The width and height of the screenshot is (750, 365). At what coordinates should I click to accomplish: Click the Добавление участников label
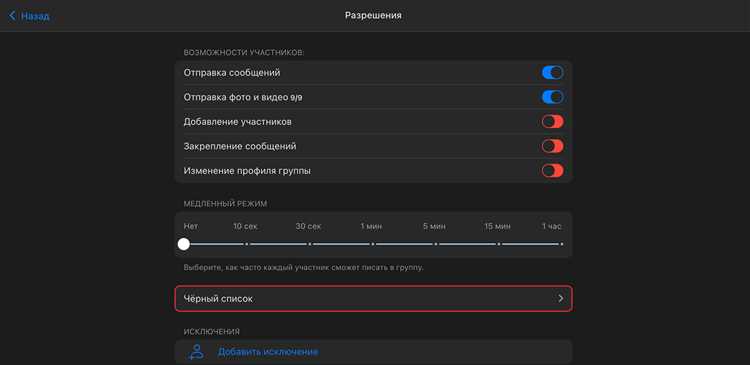[238, 122]
